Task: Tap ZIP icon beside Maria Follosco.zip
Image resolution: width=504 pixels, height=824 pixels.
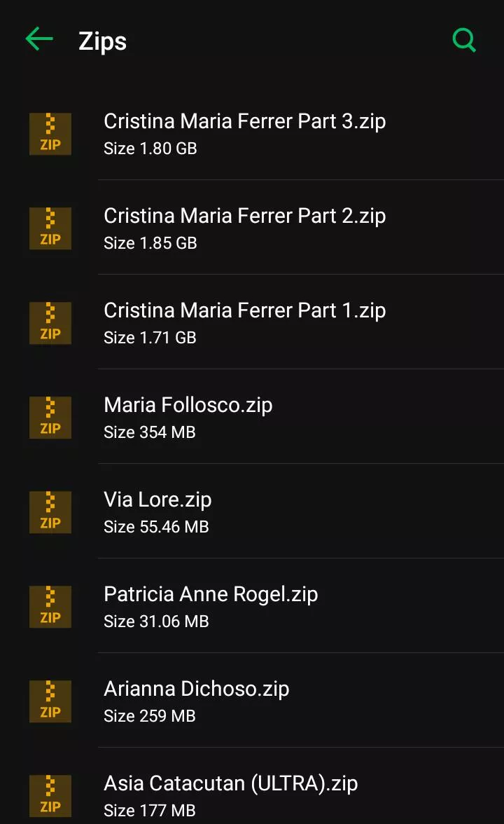Action: [x=50, y=418]
